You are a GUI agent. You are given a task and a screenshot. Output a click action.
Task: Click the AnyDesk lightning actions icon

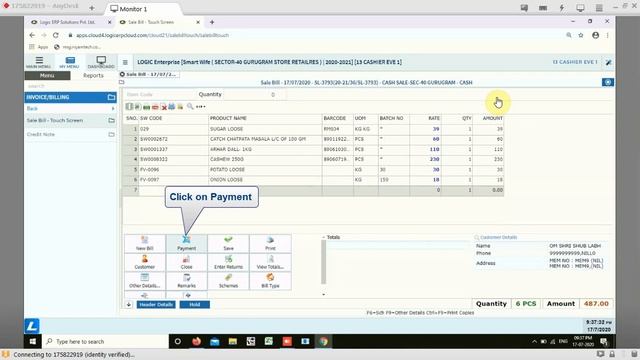point(562,8)
